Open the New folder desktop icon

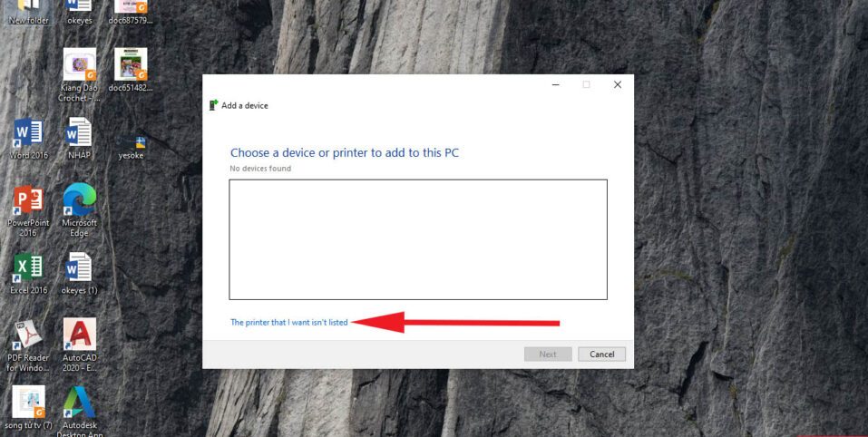[x=28, y=13]
